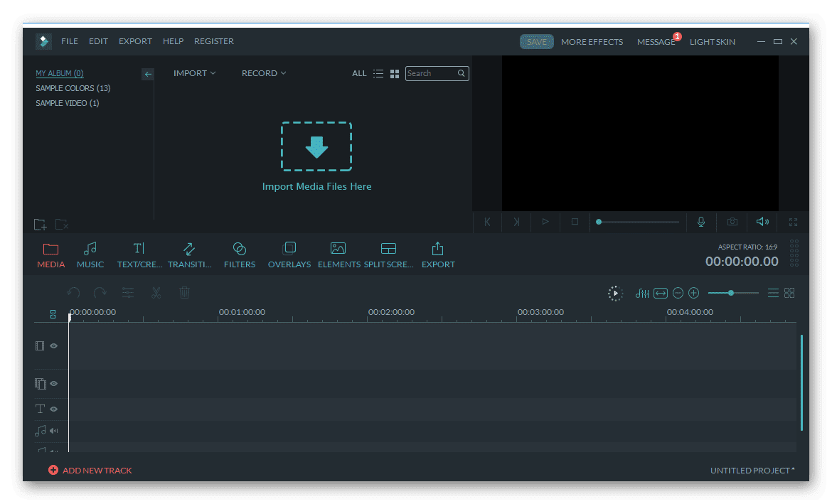
Task: Click the delete clip trash icon
Action: [x=184, y=293]
